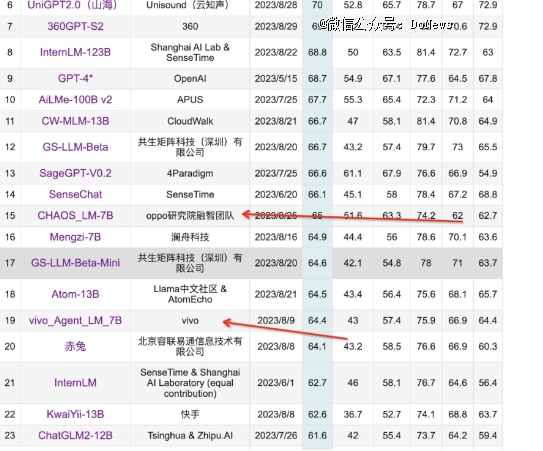
Task: Click the date 2023/8/9
Action: point(276,320)
